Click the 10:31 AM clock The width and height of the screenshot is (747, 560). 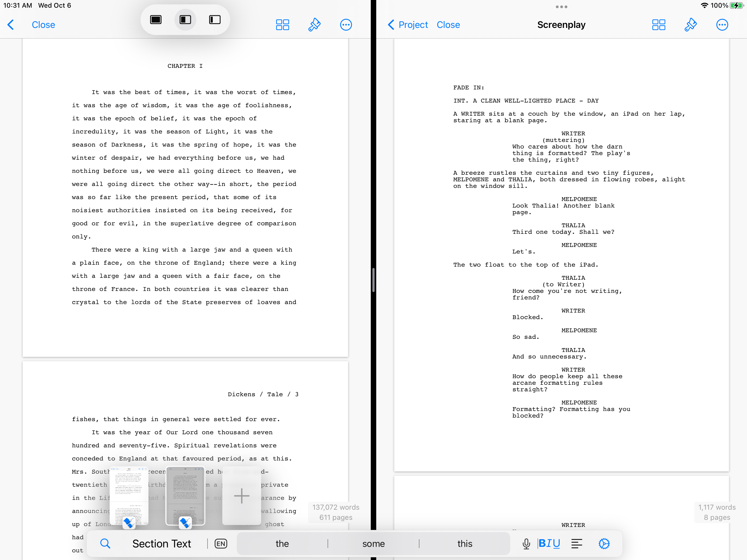tap(17, 5)
